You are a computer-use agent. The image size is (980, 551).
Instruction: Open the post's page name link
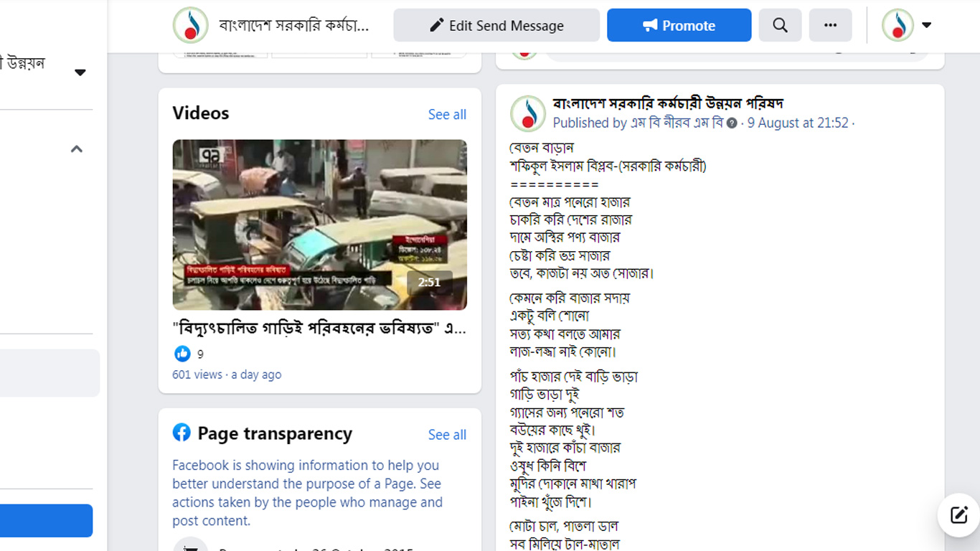668,103
